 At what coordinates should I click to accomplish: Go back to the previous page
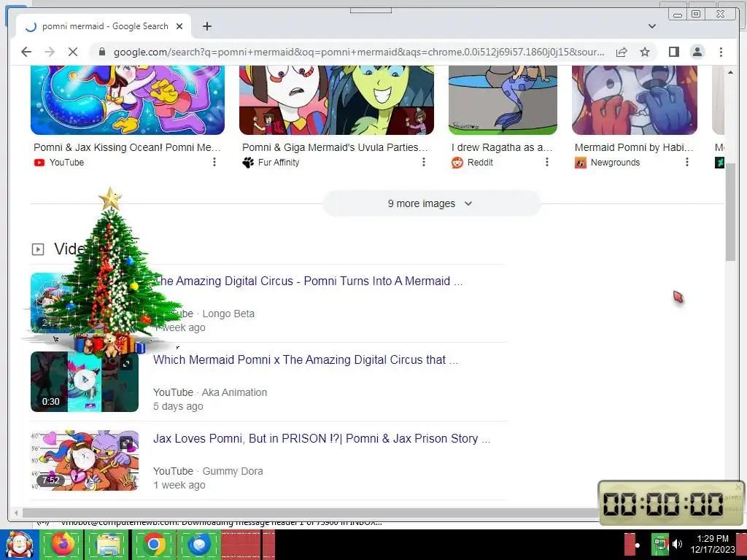pyautogui.click(x=26, y=52)
